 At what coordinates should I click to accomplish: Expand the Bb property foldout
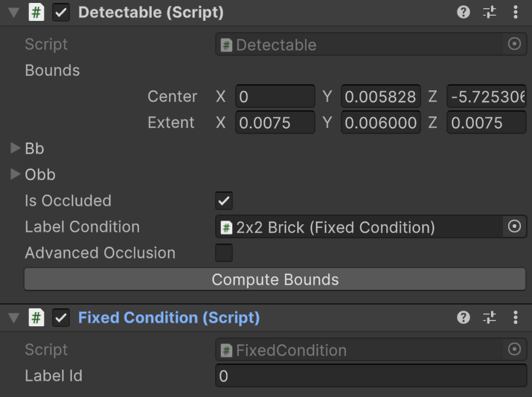(16, 149)
